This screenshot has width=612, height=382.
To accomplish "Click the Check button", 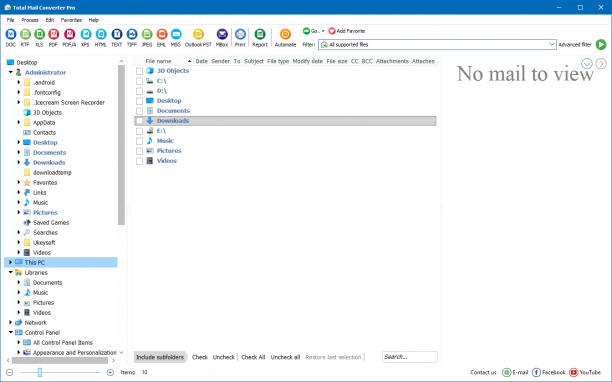I will [x=200, y=357].
